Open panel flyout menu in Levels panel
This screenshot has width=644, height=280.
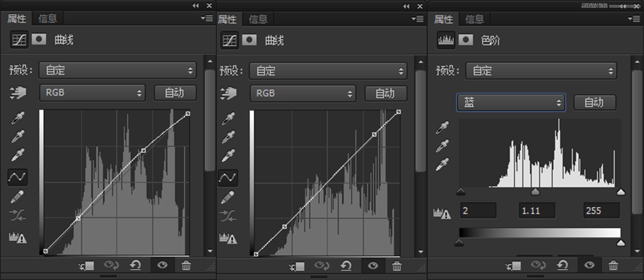[634, 19]
